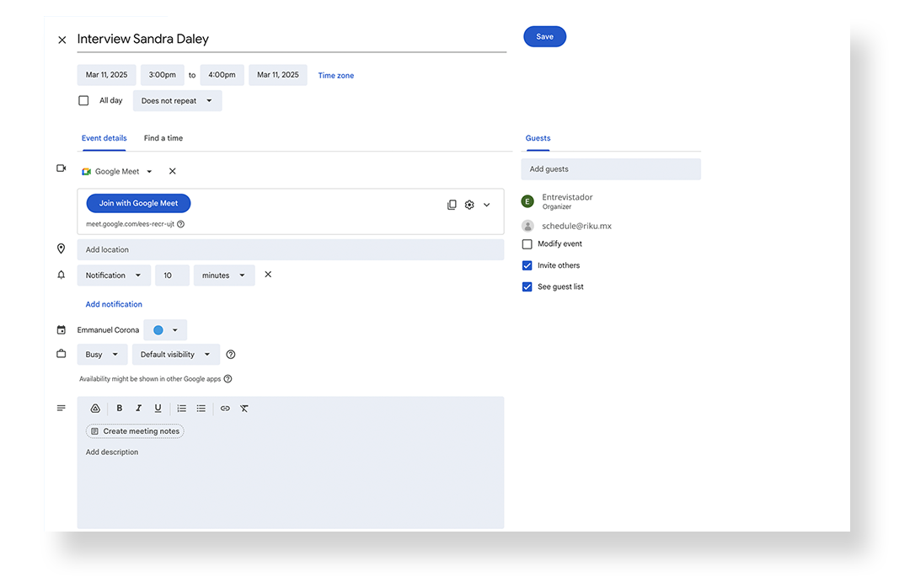Copy Google Meet conferencing info icon
The width and height of the screenshot is (910, 588).
[452, 205]
